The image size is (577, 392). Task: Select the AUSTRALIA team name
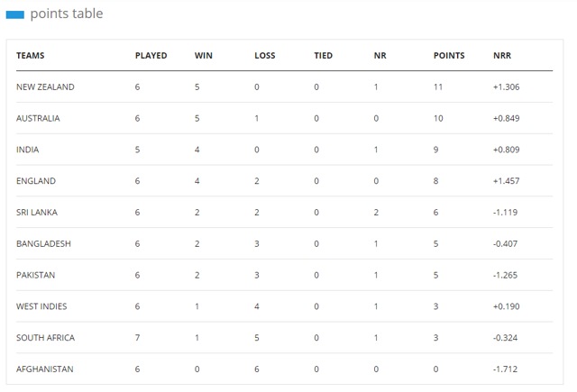(x=38, y=118)
